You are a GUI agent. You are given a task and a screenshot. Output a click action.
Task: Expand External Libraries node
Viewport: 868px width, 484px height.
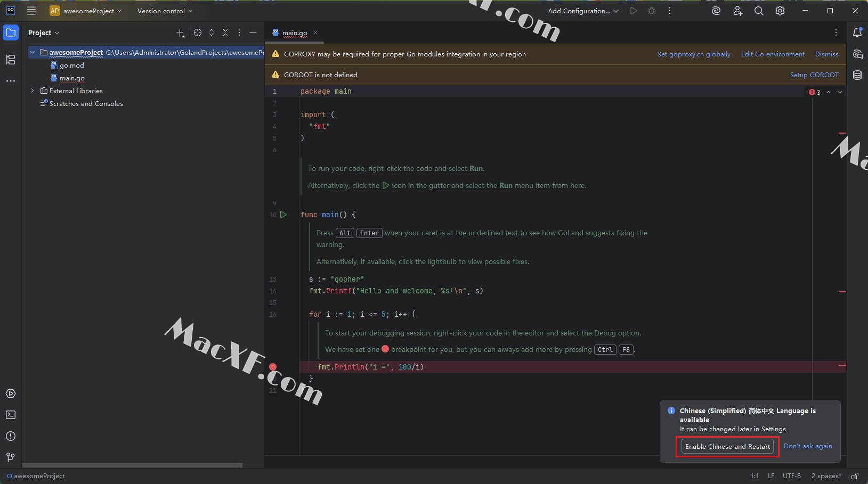(x=33, y=91)
